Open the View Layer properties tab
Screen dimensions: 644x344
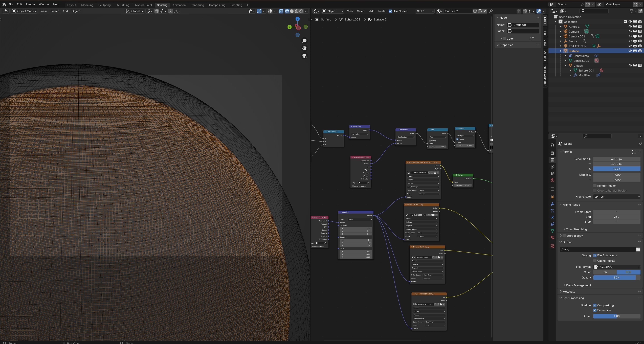point(552,167)
